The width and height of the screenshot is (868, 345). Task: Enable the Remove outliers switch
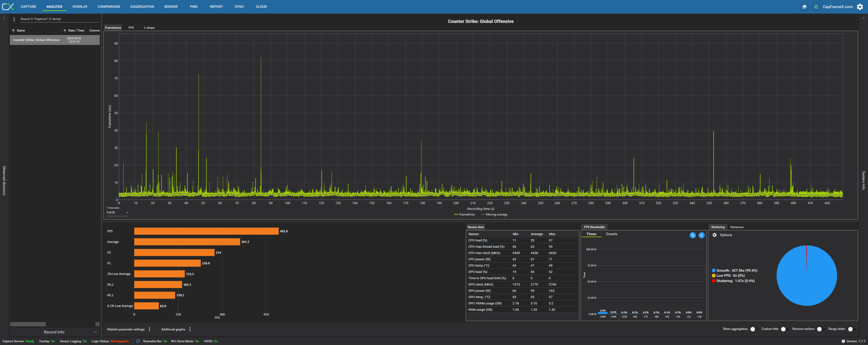point(821,329)
